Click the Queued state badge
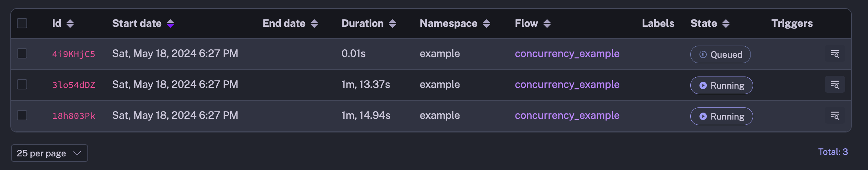 pos(720,54)
